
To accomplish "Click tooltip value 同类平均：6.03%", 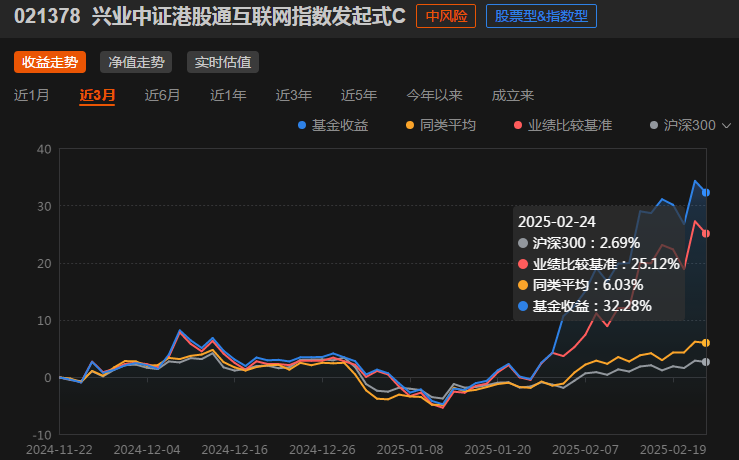I will point(580,285).
